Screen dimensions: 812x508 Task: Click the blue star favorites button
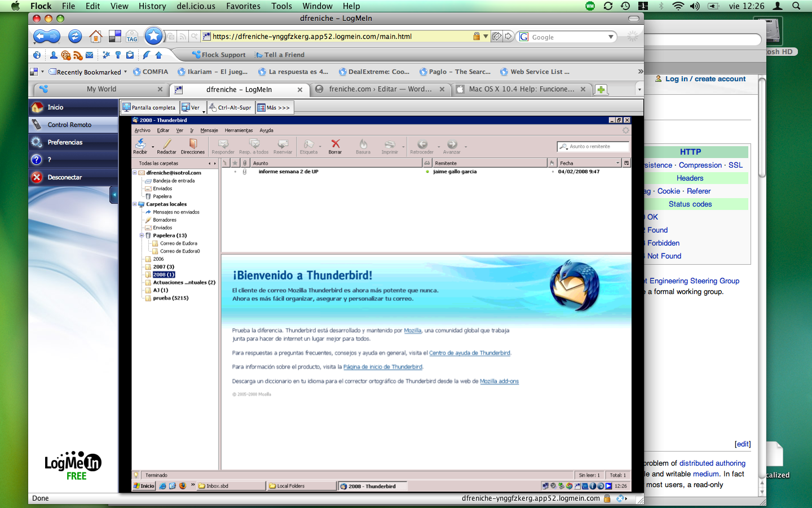(x=153, y=36)
